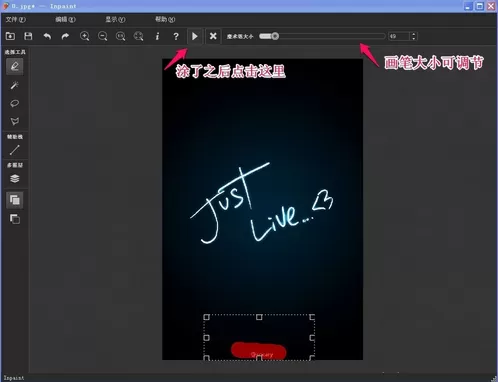Open the 编辑 (Edit) menu
The width and height of the screenshot is (498, 382).
click(x=65, y=20)
